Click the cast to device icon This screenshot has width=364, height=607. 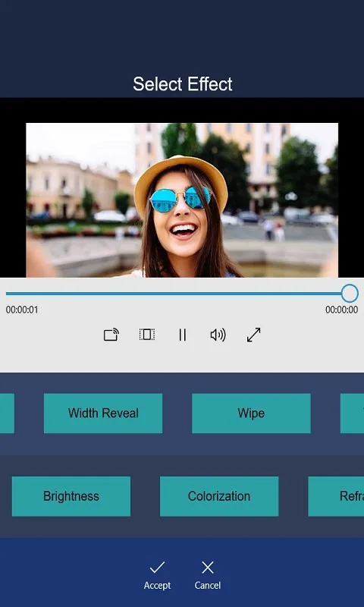(111, 335)
